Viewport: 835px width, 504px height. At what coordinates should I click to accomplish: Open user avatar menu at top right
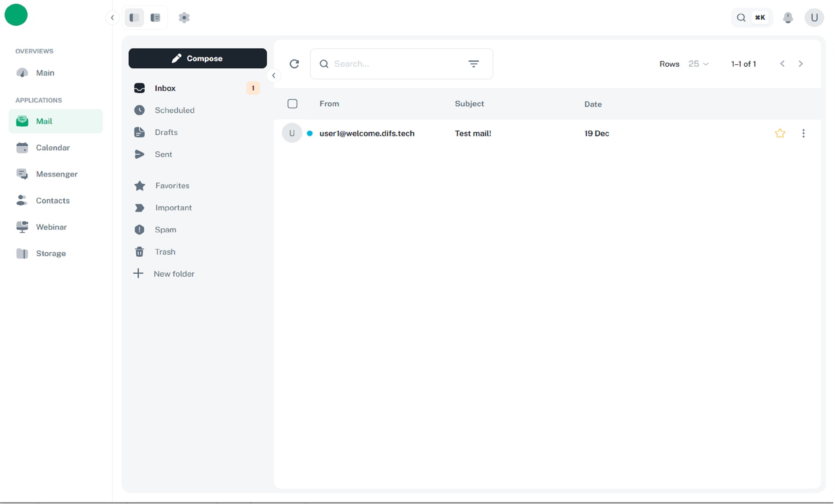click(815, 18)
